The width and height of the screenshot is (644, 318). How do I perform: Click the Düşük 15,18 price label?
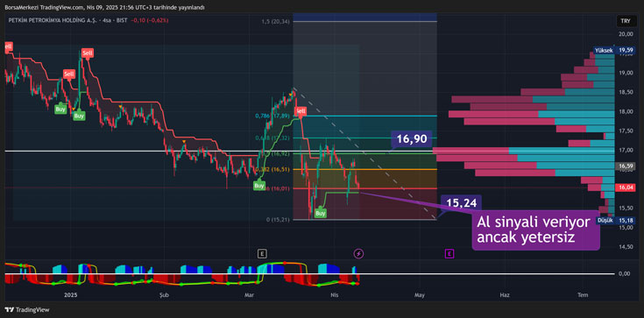pyautogui.click(x=615, y=220)
